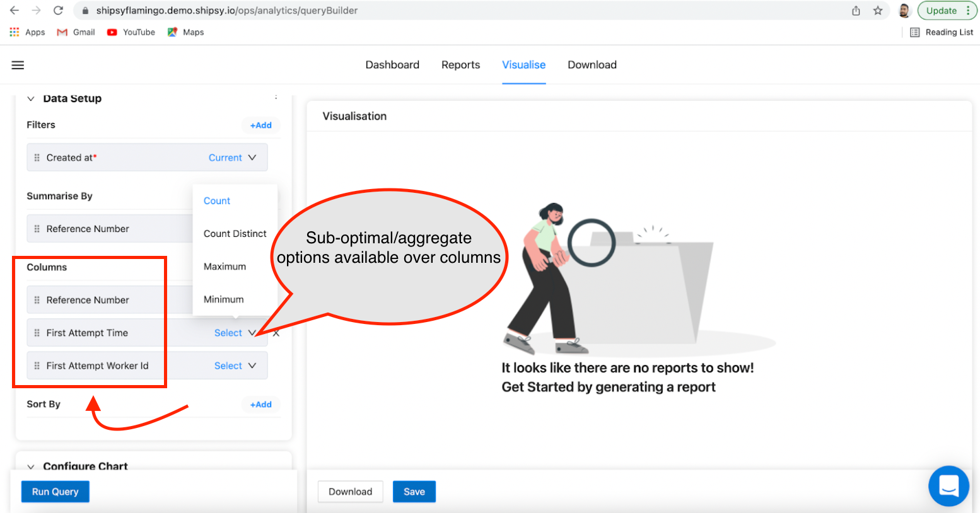980x513 pixels.
Task: Click drag handle of First Attempt Worker Id
Action: [x=37, y=366]
